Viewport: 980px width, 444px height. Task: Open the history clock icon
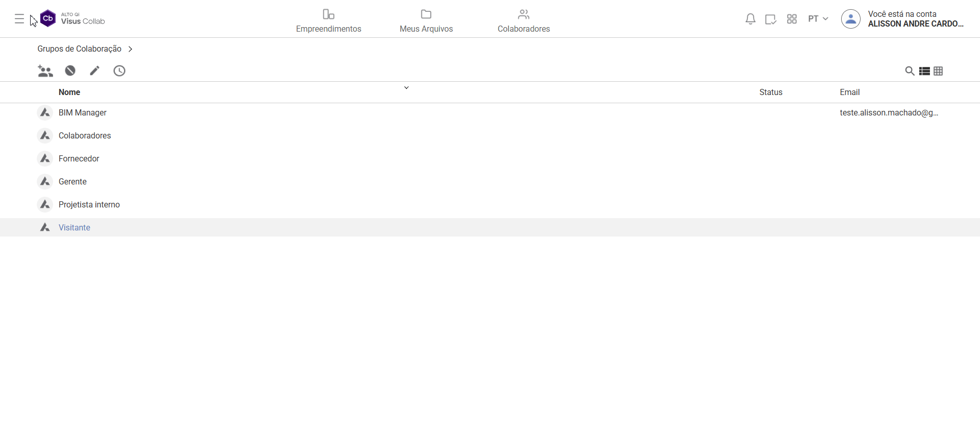point(119,71)
